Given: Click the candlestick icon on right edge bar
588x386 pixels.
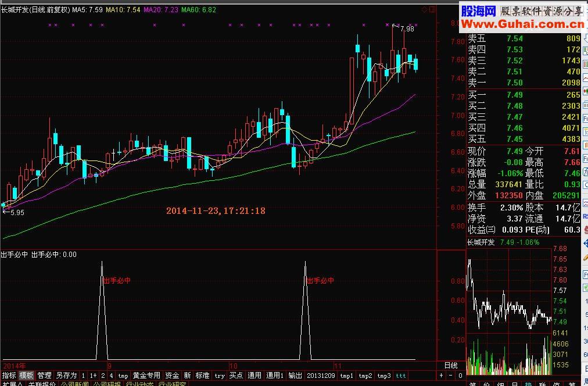Looking at the screenshot, I should coord(585,91).
